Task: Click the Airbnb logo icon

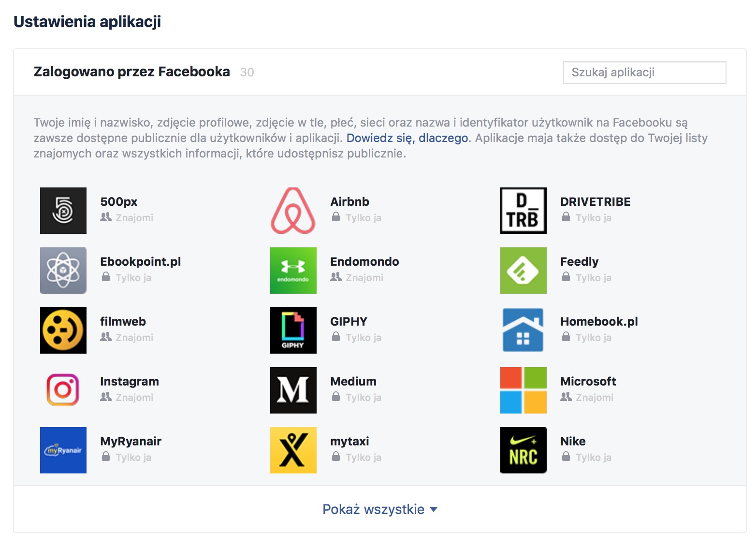Action: [x=293, y=211]
